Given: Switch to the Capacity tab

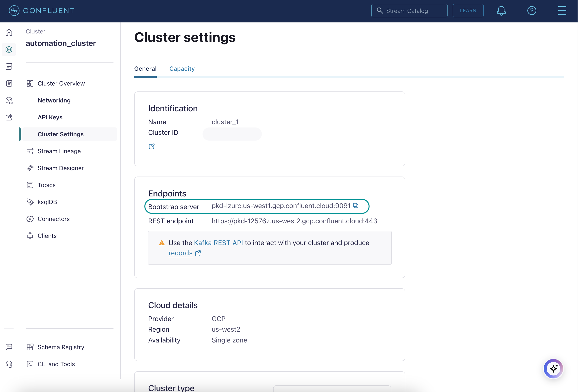Looking at the screenshot, I should click(x=182, y=69).
